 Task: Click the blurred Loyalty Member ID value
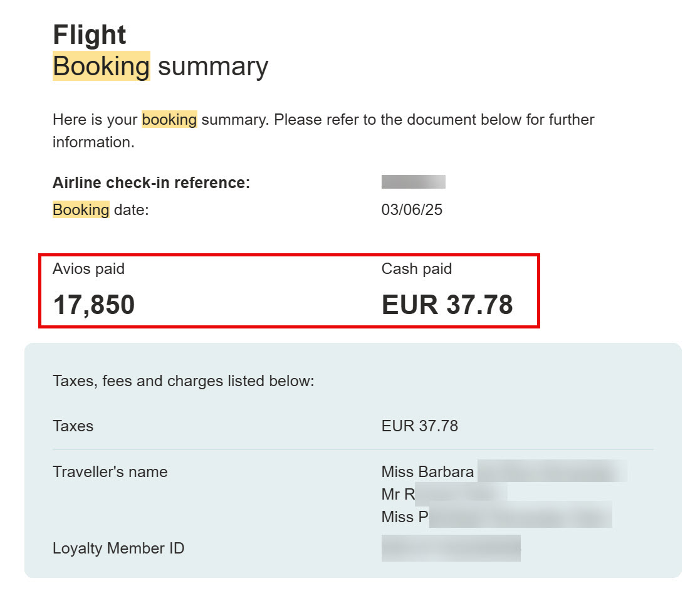tap(451, 548)
